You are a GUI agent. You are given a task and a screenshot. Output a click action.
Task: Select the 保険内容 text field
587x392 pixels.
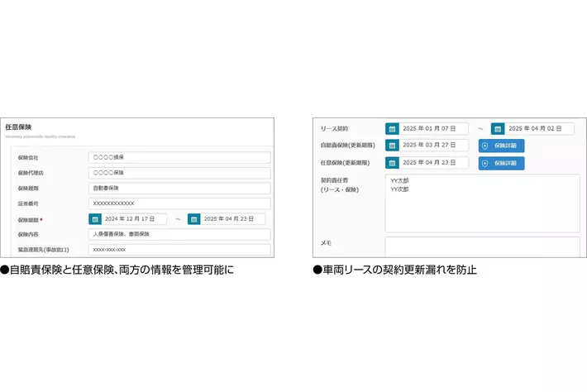click(179, 234)
